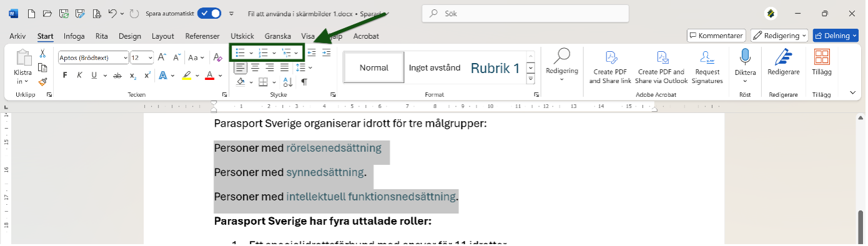The width and height of the screenshot is (868, 246).
Task: Click the Borders icon
Action: pyautogui.click(x=263, y=82)
